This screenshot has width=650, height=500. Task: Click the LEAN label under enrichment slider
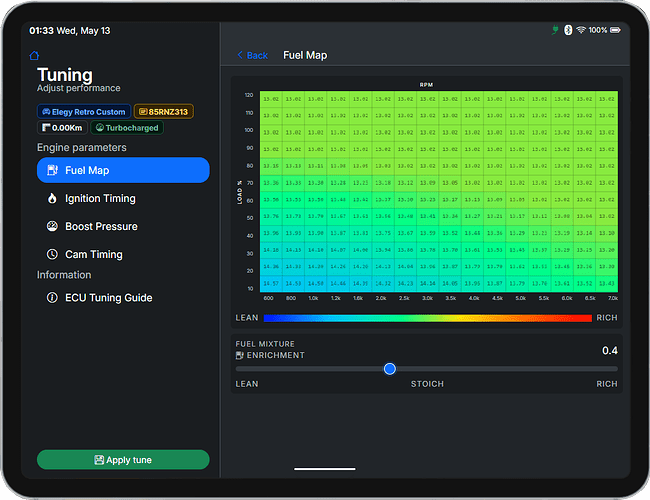(247, 384)
